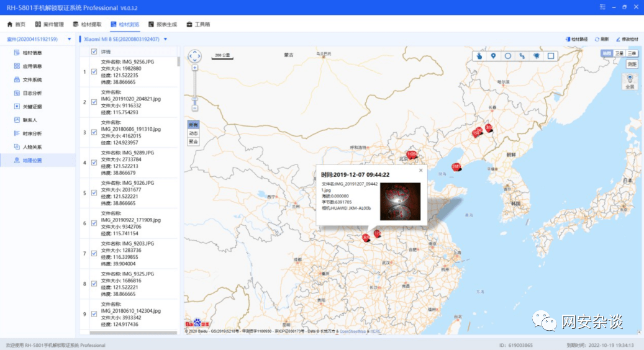
Task: Click the red marker cluster near 北京
Action: (412, 155)
